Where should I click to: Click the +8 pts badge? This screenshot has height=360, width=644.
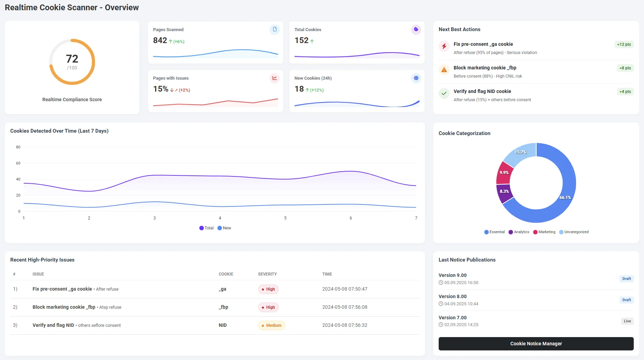625,68
